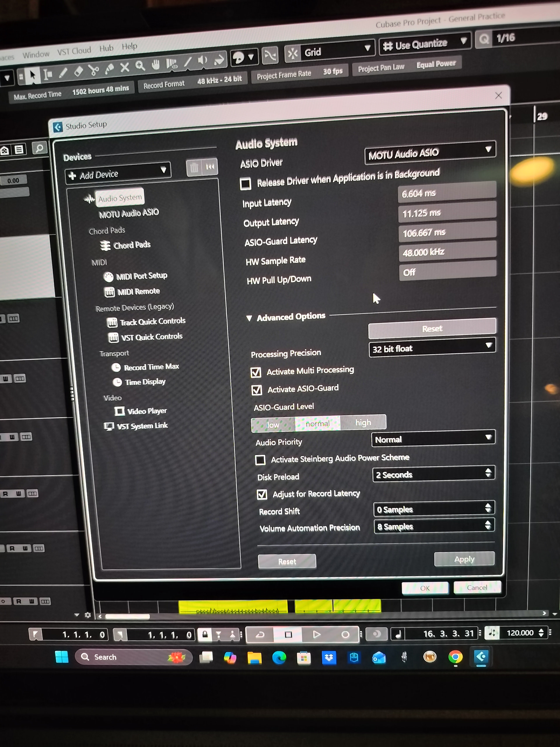Open the Processing Precision 32 bit float dropdown
Viewport: 560px width, 747px height.
click(x=432, y=348)
